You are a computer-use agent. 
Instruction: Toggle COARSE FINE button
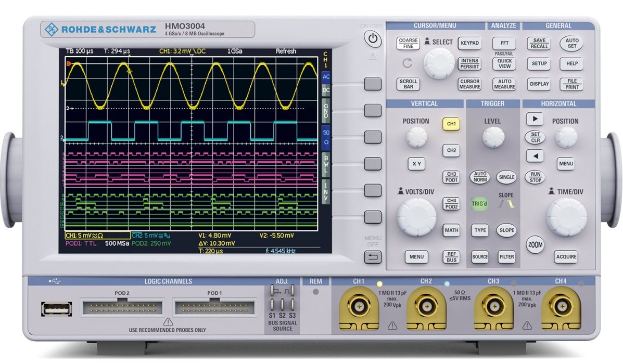click(408, 43)
